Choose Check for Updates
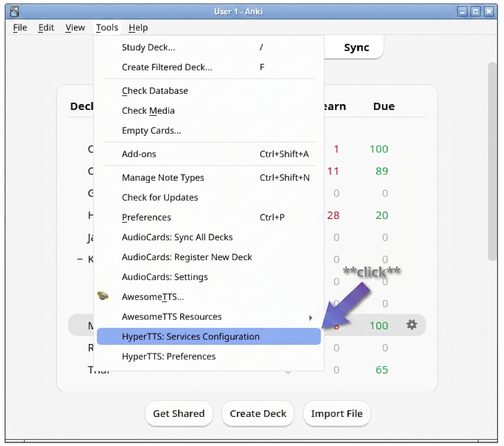Viewport: 504px width, 446px height. [209, 197]
